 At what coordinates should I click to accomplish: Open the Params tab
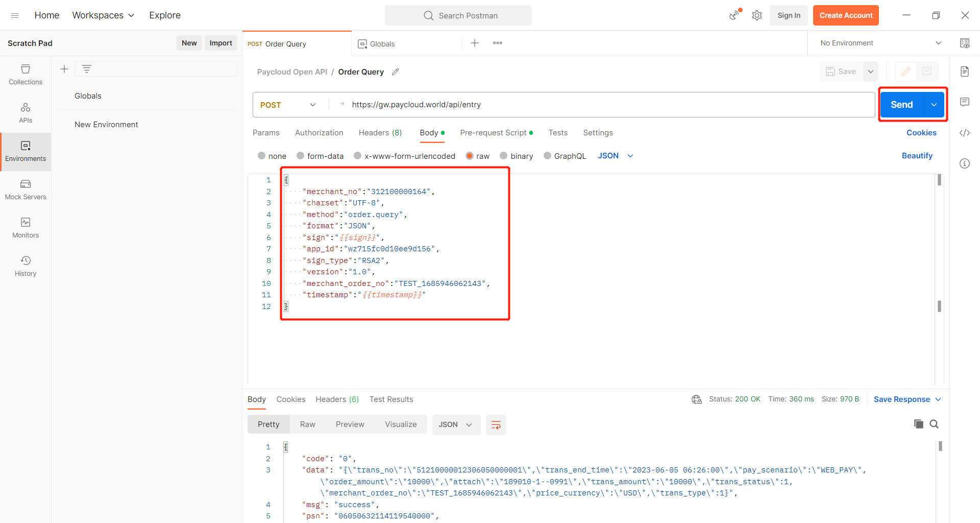point(266,133)
